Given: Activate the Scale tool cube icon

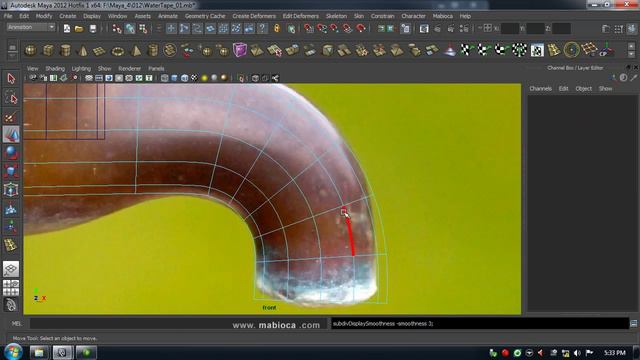Looking at the screenshot, I should [x=11, y=171].
